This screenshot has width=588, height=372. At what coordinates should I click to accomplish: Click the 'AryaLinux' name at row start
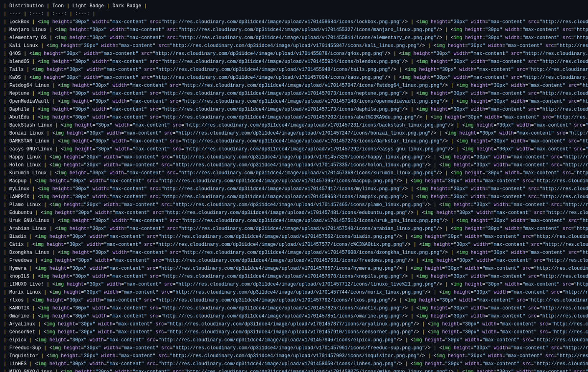click(x=22, y=324)
